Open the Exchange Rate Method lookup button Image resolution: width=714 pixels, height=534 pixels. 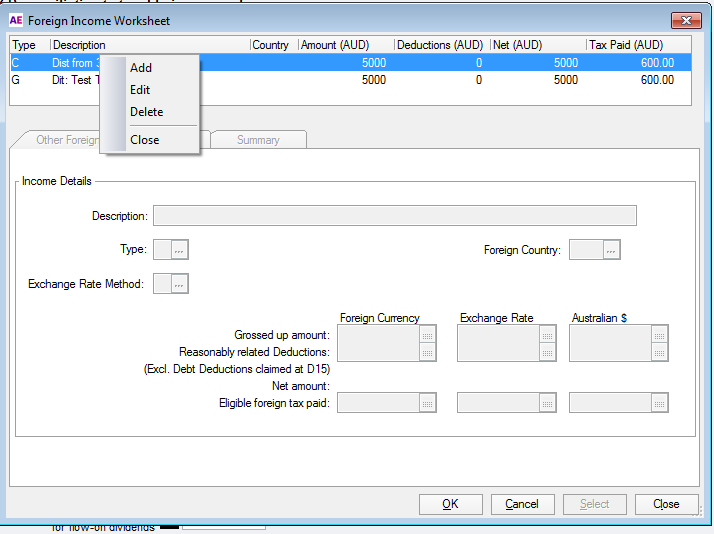[x=179, y=284]
